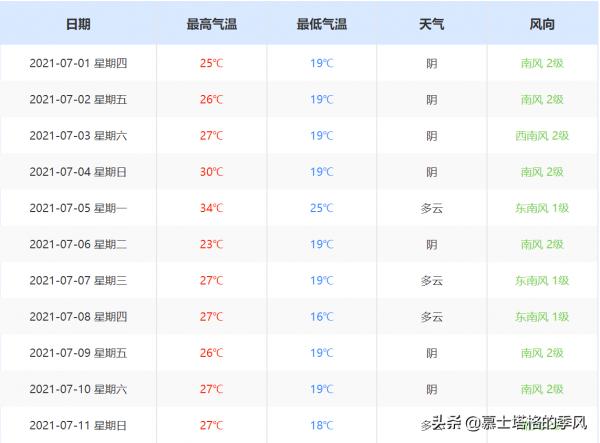Click the 27℃ high temperature for 07-08
The width and height of the screenshot is (600, 443).
[211, 317]
